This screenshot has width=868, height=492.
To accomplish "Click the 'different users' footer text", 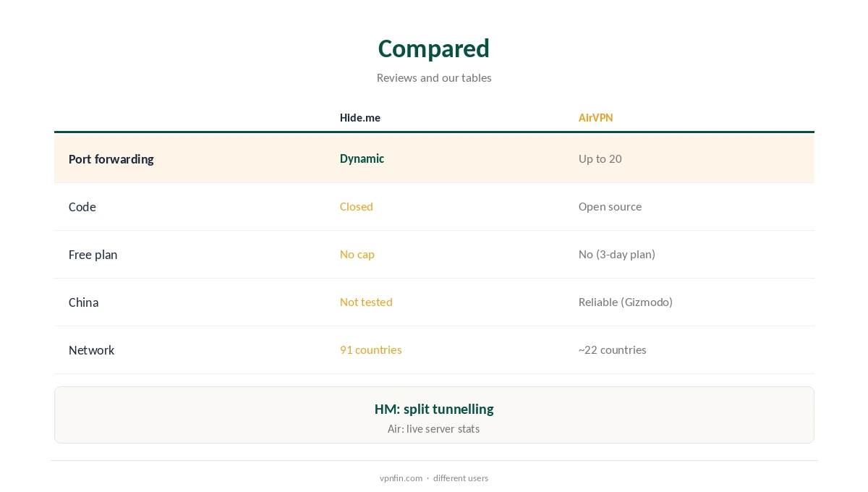I will pyautogui.click(x=461, y=478).
